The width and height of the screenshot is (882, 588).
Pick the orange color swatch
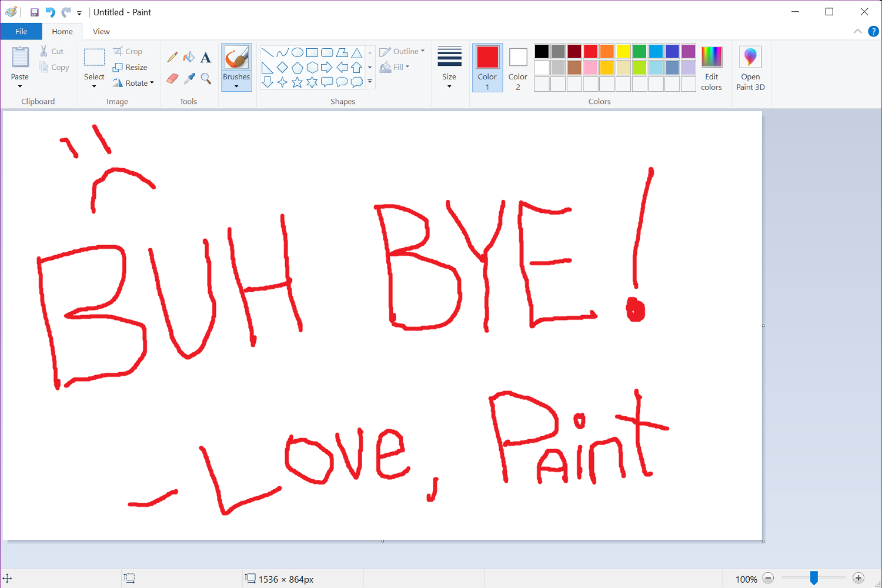607,51
